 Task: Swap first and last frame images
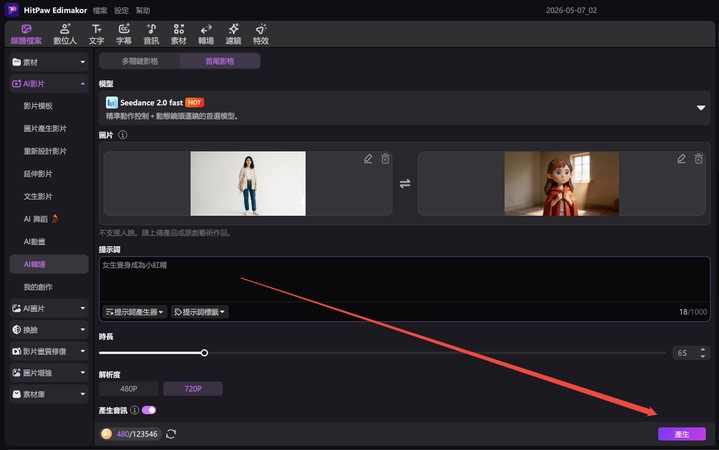405,183
